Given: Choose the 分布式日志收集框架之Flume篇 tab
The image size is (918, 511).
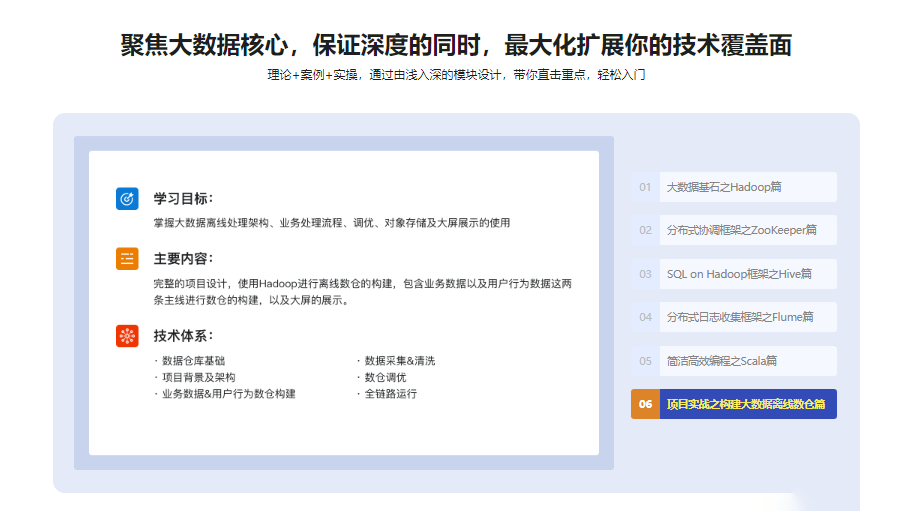Looking at the screenshot, I should coord(747,317).
